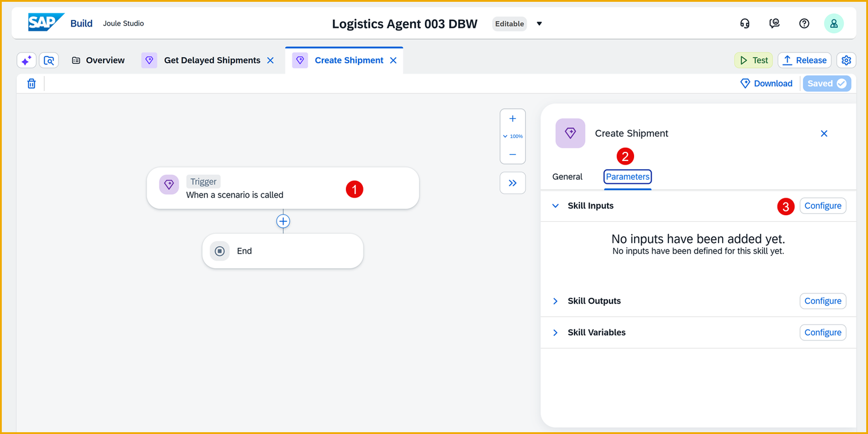The image size is (868, 434).
Task: Click the AI sparkle assistant icon
Action: point(26,60)
